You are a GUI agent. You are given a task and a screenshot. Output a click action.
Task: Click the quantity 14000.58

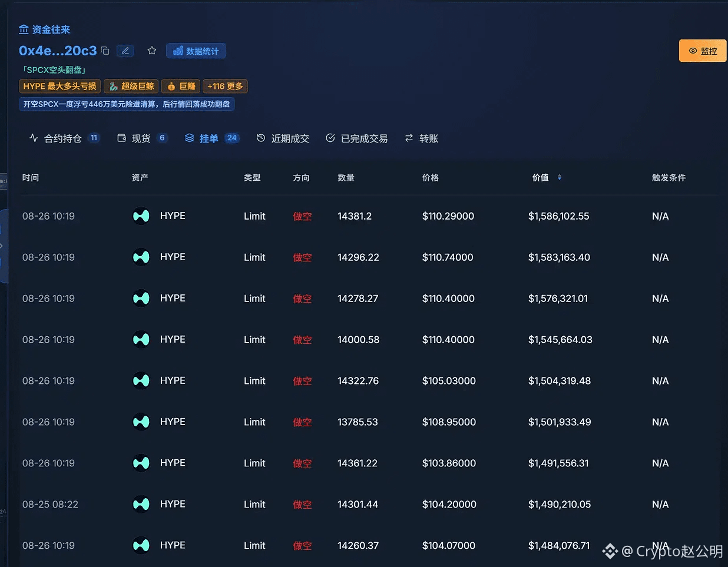click(358, 340)
